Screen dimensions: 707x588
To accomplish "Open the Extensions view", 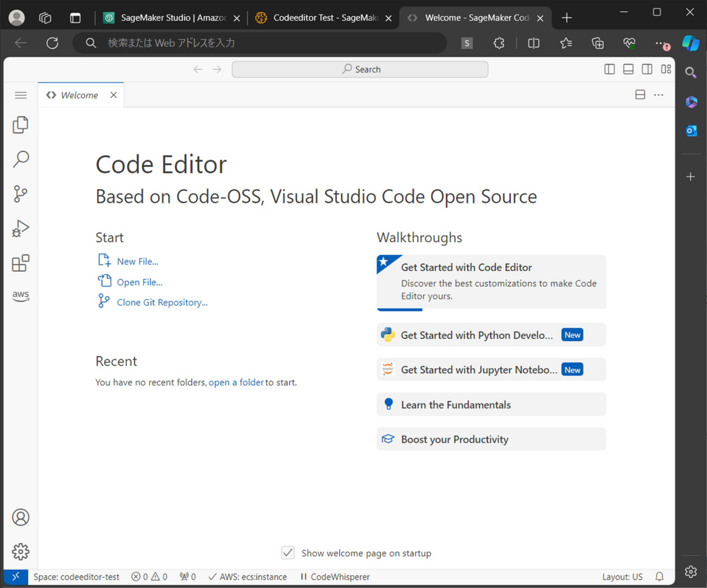I will pyautogui.click(x=21, y=263).
